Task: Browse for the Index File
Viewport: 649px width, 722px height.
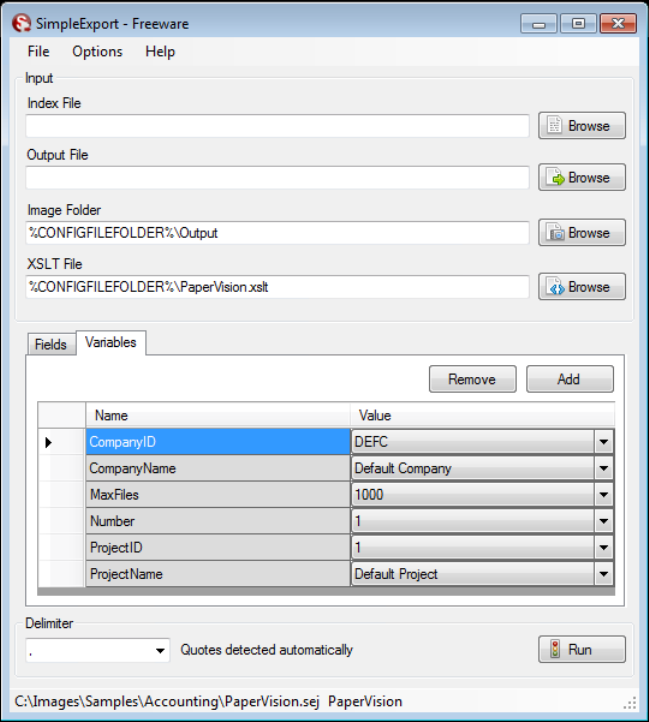Action: [582, 125]
